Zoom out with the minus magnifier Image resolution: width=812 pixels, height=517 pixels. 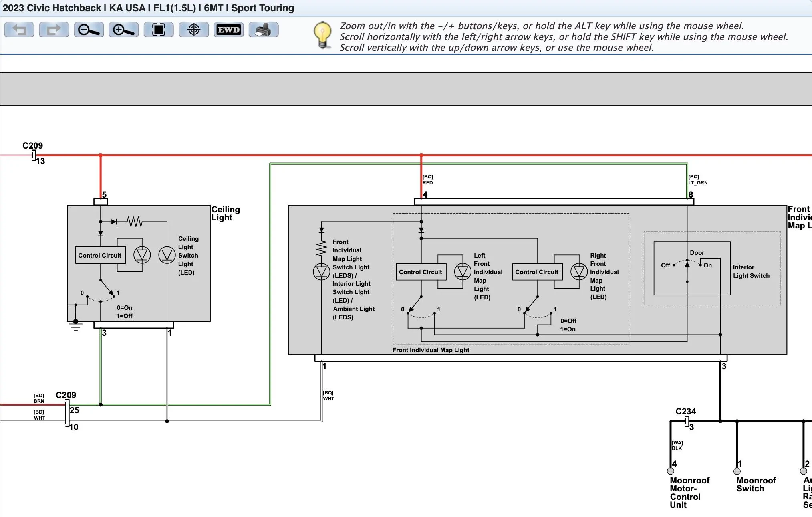pos(89,30)
